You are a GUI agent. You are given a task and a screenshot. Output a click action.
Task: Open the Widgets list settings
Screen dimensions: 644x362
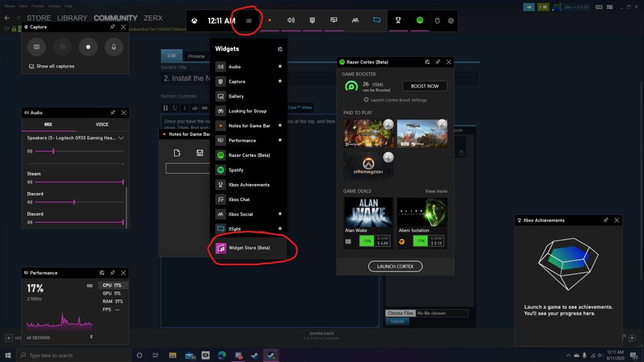280,49
